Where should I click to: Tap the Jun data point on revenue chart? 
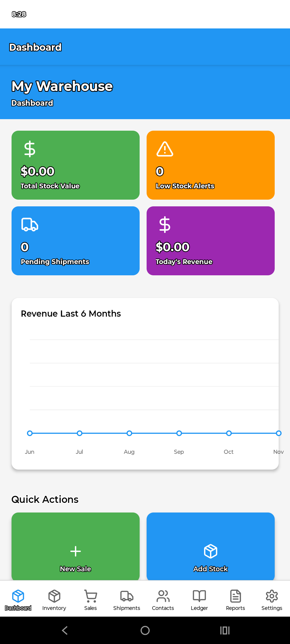[x=30, y=433]
